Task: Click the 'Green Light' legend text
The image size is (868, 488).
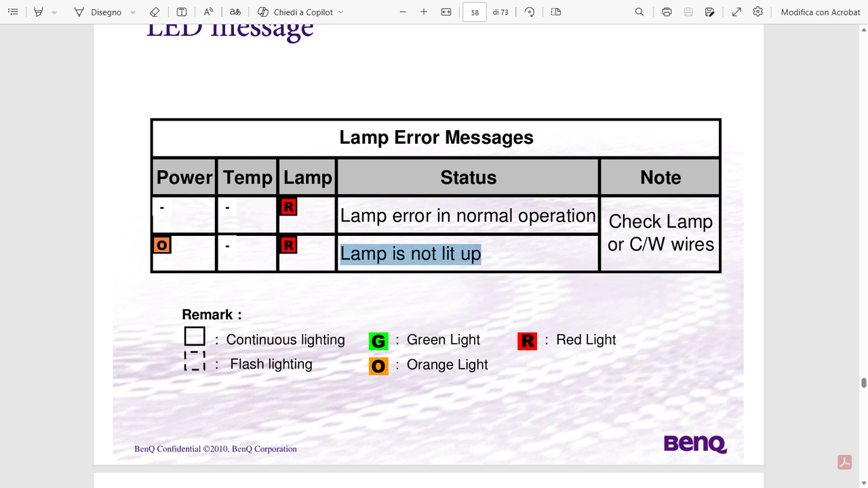Action: tap(443, 340)
